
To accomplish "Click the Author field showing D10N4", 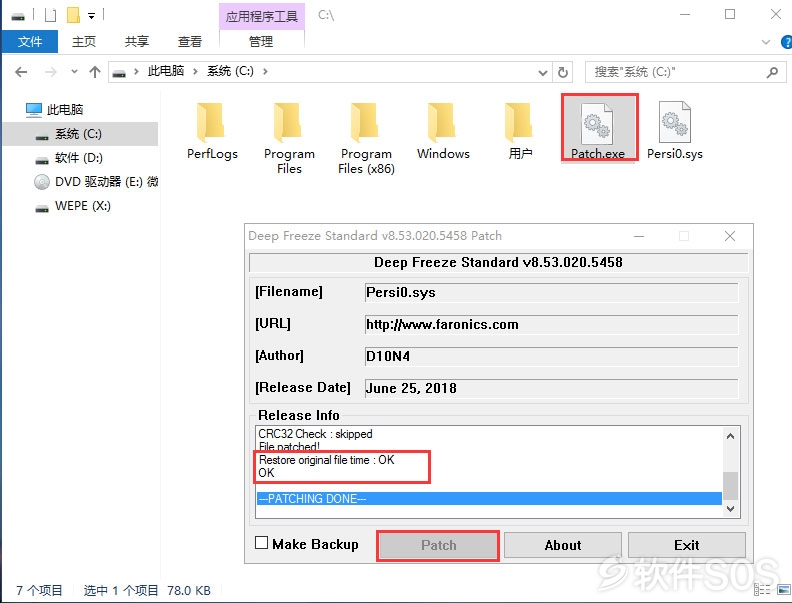I will [x=551, y=356].
